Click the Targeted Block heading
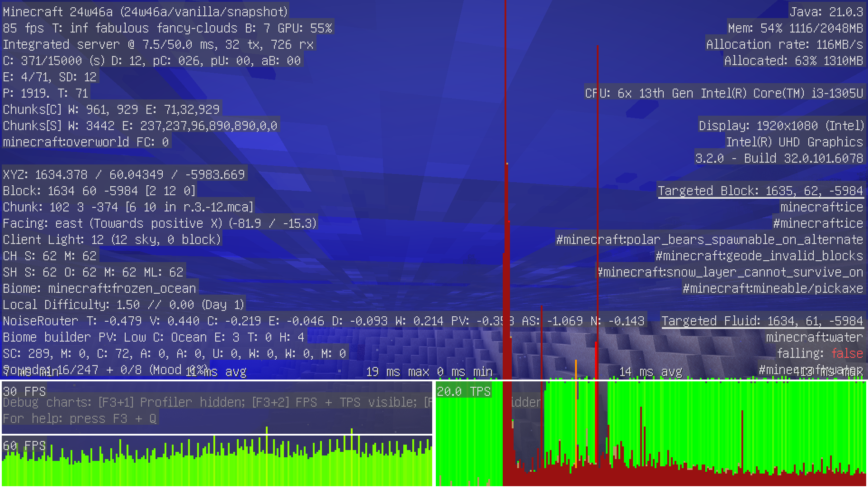Viewport: 868px width, 488px height. [760, 191]
